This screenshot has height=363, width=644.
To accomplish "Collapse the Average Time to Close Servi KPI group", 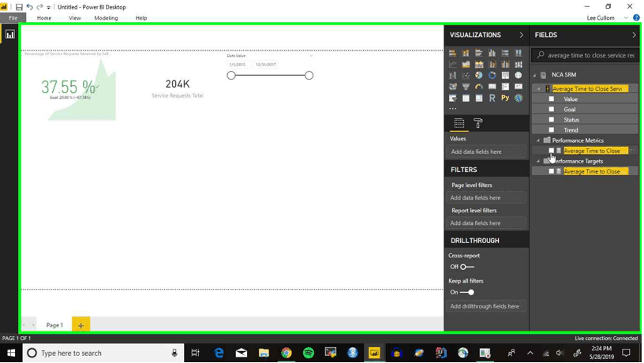I will [x=538, y=88].
